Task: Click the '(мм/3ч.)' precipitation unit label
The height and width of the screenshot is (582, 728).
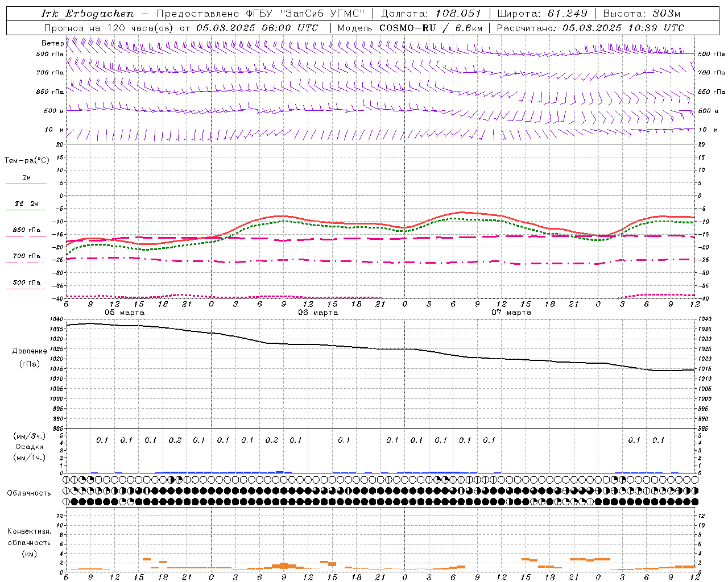Action: point(30,436)
